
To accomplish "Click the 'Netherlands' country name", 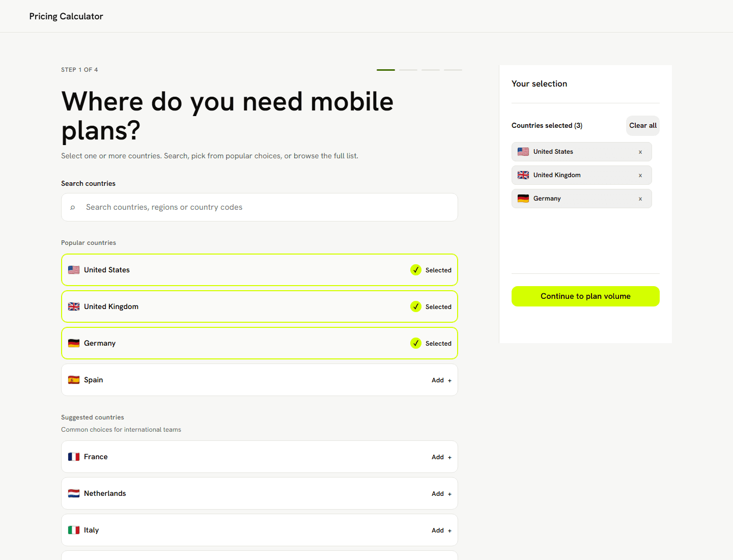I will pyautogui.click(x=105, y=493).
